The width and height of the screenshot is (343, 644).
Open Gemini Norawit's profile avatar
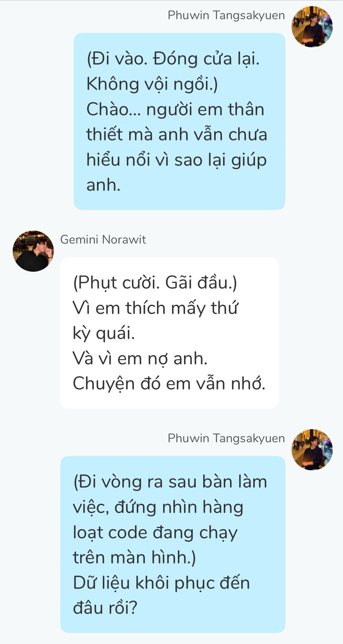coord(33,251)
